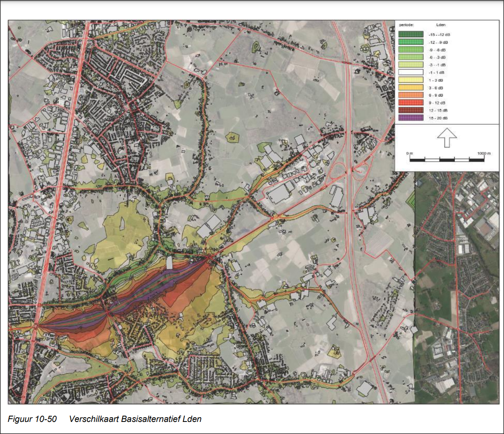Screen dimensions: 504x434
Task: Select the -12 to -9 dB green swatch
Action: pos(411,42)
